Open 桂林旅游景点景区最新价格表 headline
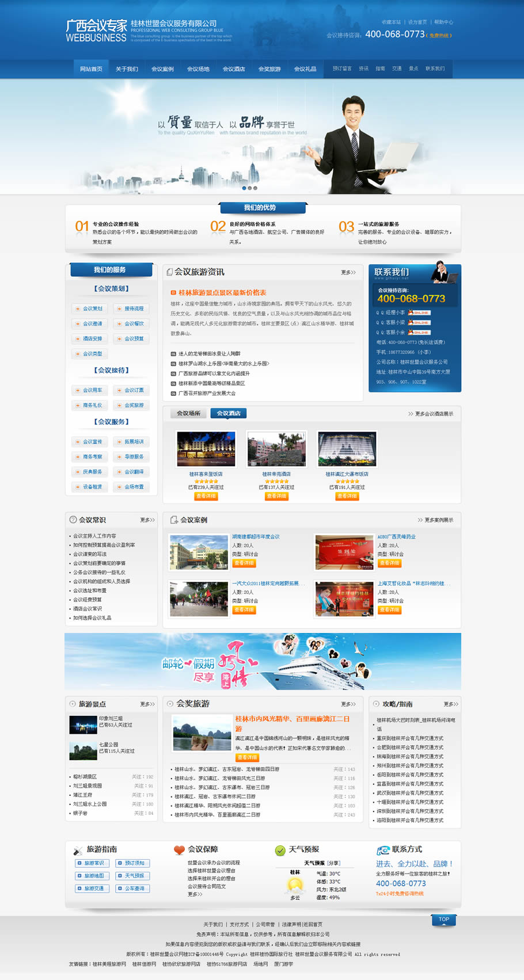524x980 pixels. (x=222, y=292)
